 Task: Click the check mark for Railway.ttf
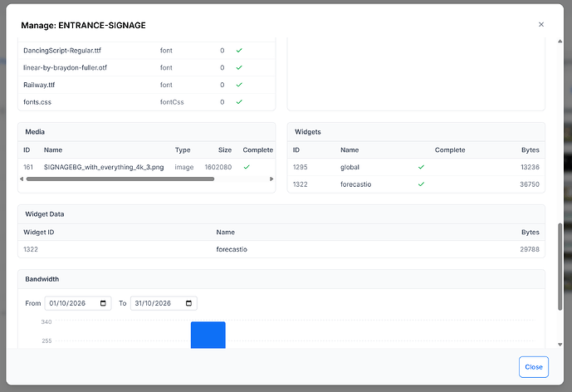239,85
